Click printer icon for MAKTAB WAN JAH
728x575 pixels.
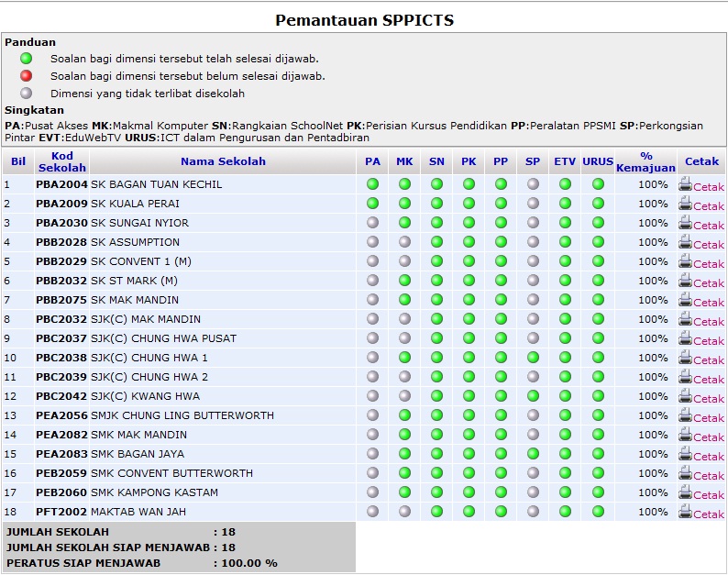pos(685,512)
